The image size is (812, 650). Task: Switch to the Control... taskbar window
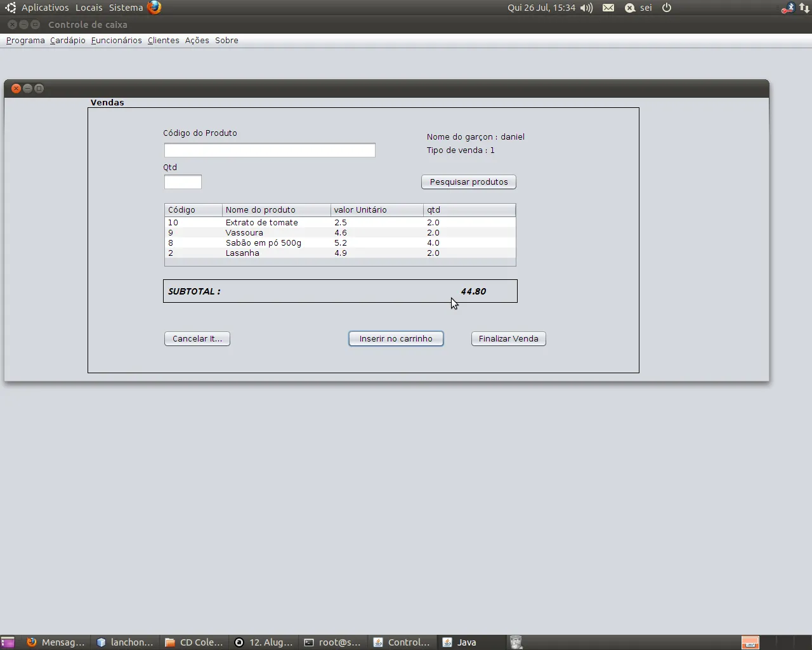(x=402, y=642)
